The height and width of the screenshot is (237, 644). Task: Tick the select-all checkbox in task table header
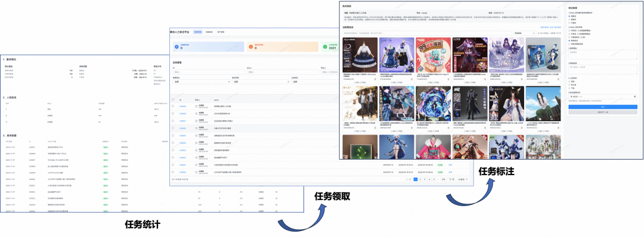(173, 99)
